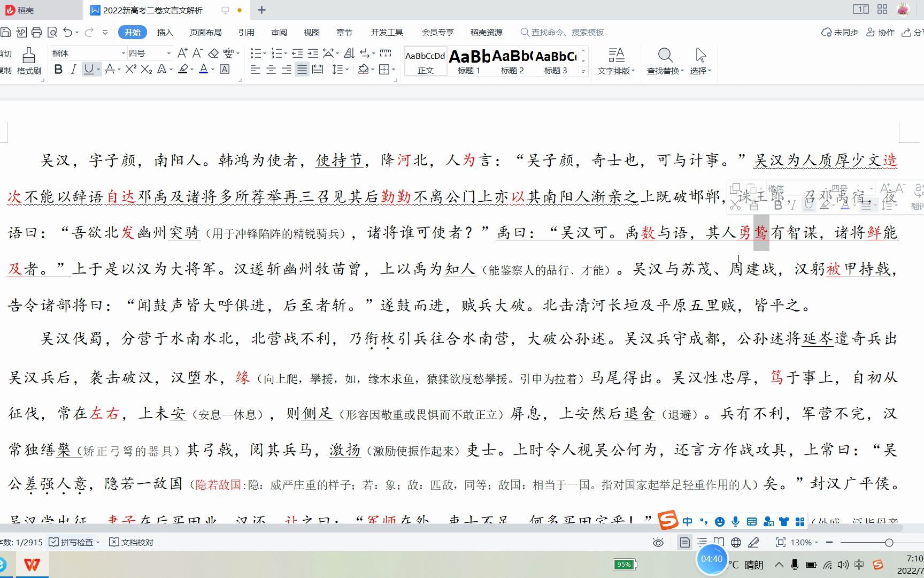
Task: Click the sort icon
Action: tap(349, 53)
